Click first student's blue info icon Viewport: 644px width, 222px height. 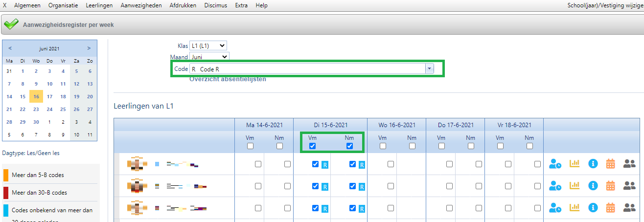click(x=593, y=164)
